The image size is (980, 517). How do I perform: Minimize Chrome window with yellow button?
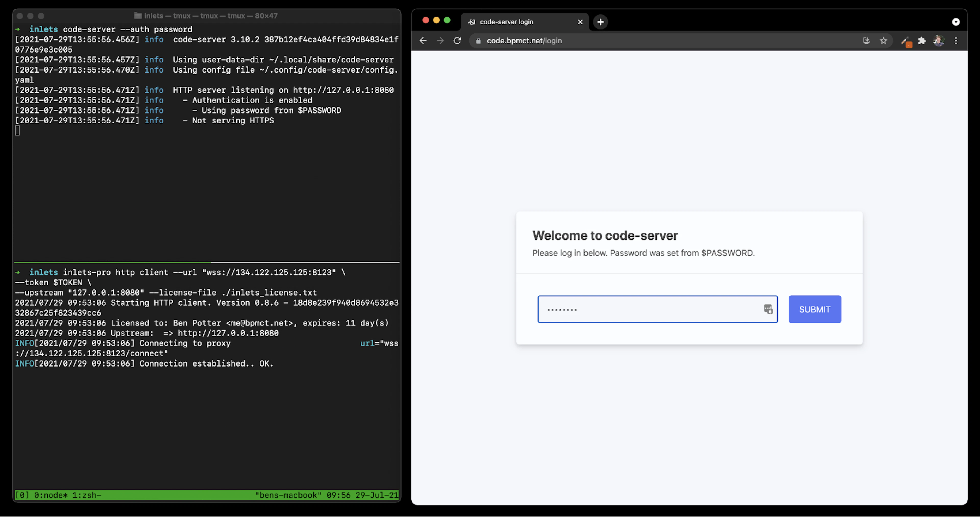[436, 20]
